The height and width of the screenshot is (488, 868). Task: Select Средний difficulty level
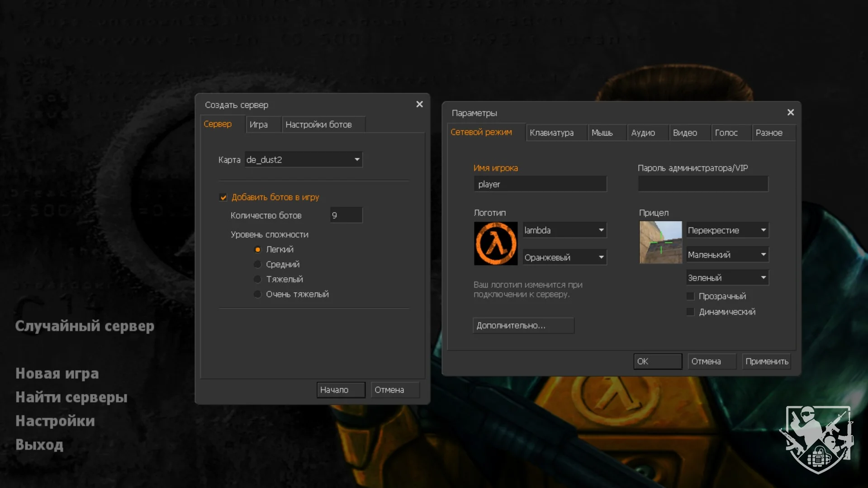(x=258, y=264)
